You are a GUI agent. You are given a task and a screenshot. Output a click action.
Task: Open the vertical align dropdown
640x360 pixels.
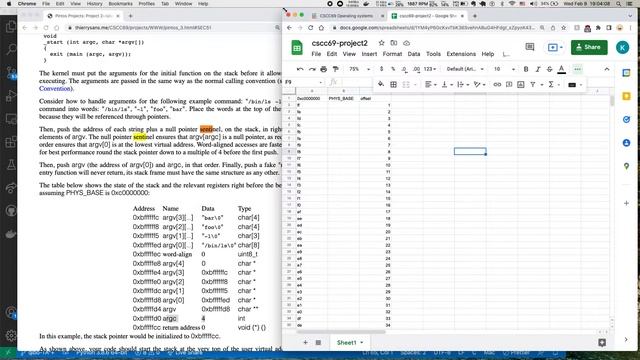click(x=447, y=84)
